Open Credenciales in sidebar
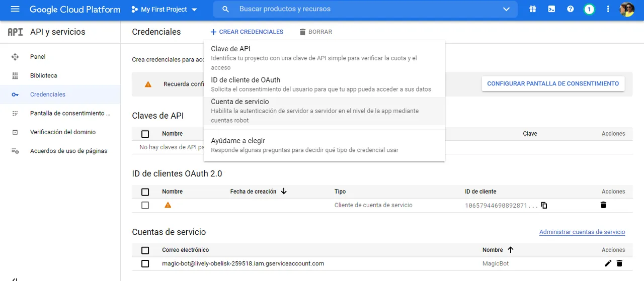This screenshot has height=281, width=644. coord(60,95)
